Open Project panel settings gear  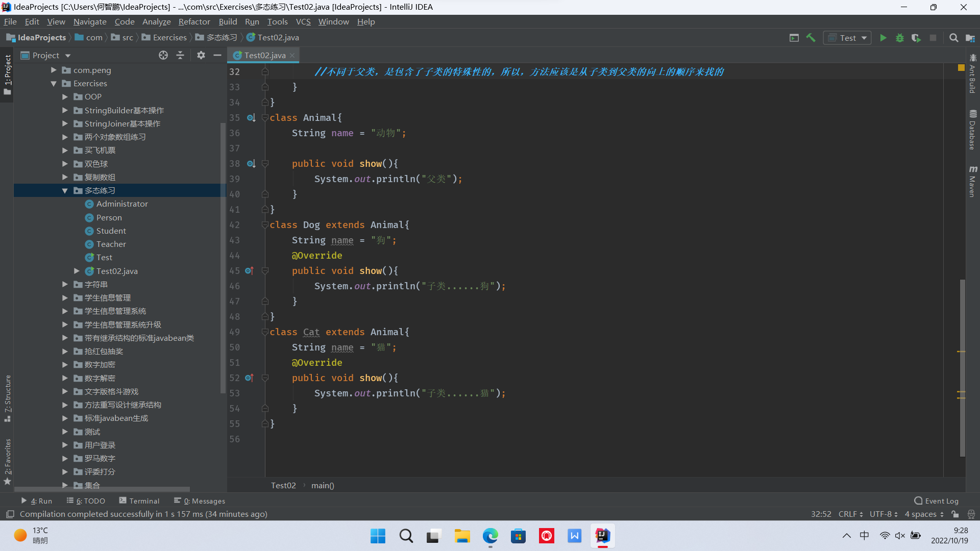[201, 55]
